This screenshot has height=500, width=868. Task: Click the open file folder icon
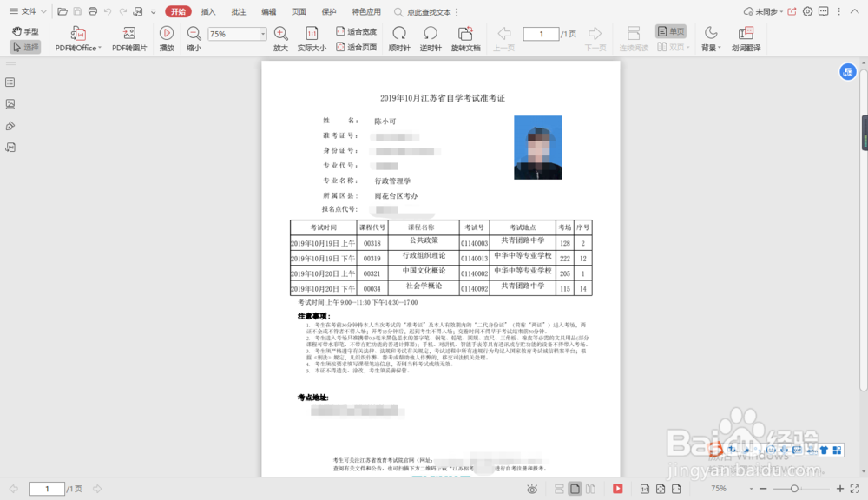coord(62,11)
